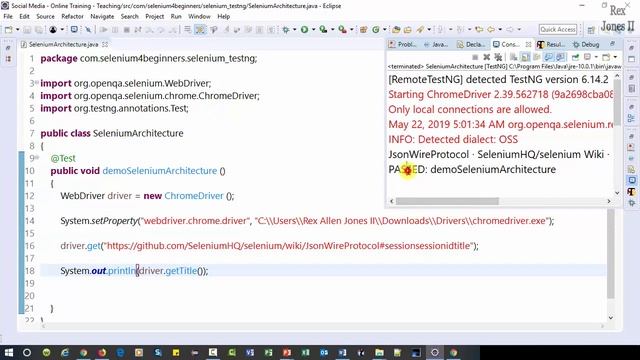Click the New Java Class icon
Image resolution: width=640 pixels, height=360 pixels.
point(376,29)
